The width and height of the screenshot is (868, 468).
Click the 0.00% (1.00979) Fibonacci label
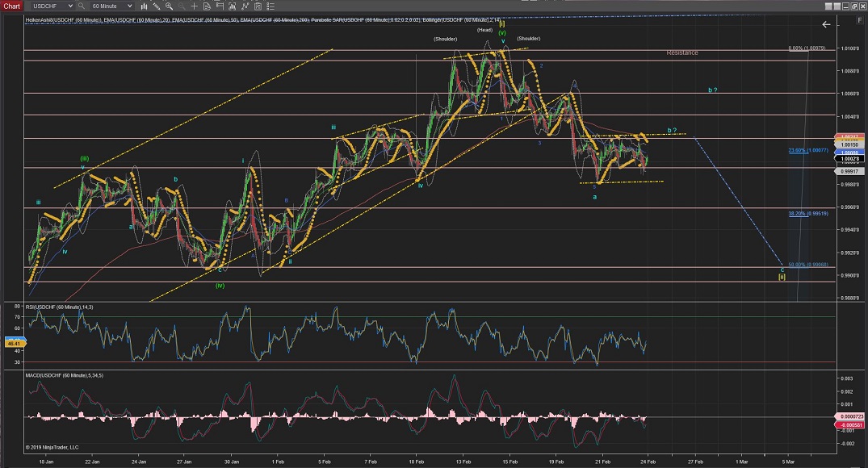(807, 48)
